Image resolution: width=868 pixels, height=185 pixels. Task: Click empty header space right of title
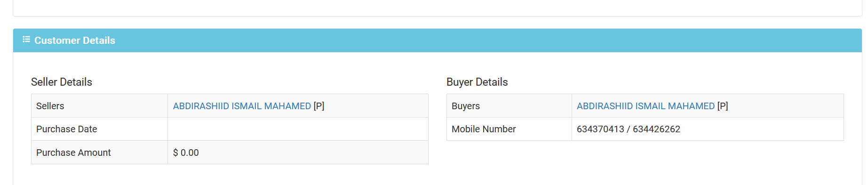click(x=488, y=40)
